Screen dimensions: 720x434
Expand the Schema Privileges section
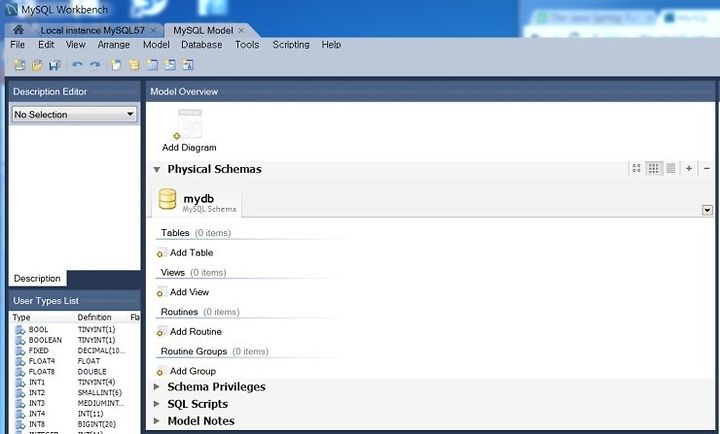point(157,387)
